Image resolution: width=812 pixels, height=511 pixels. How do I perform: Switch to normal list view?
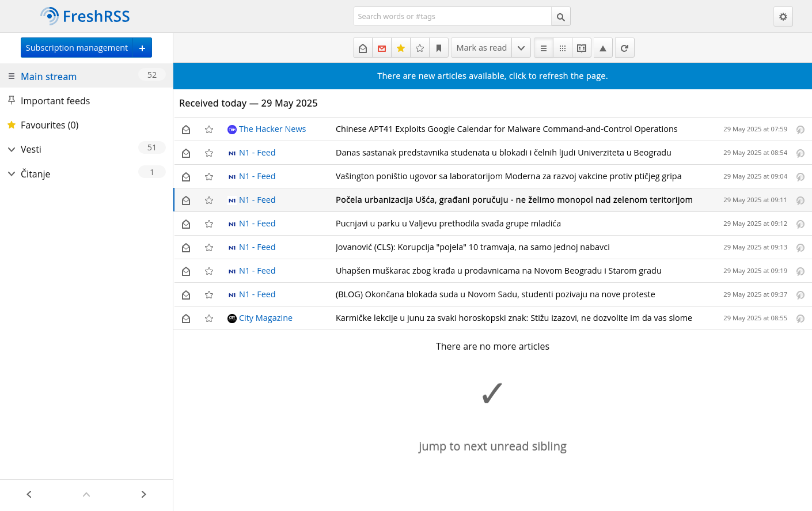(x=544, y=48)
